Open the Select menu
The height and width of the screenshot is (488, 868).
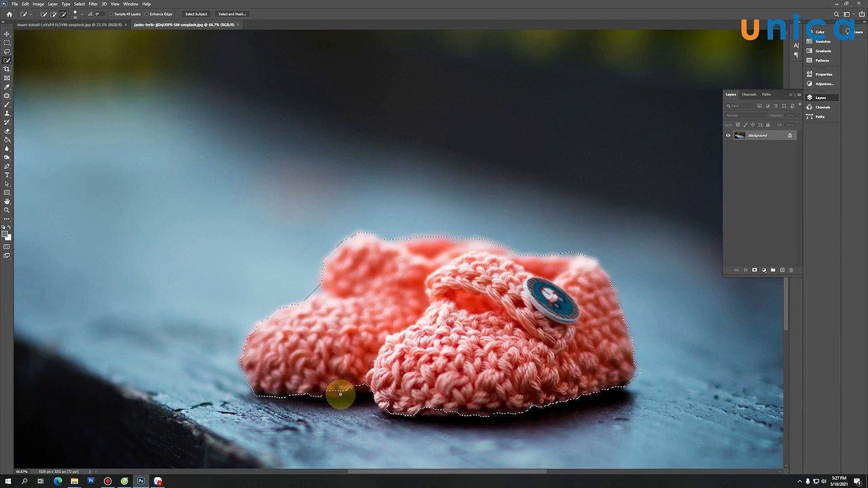(x=79, y=4)
